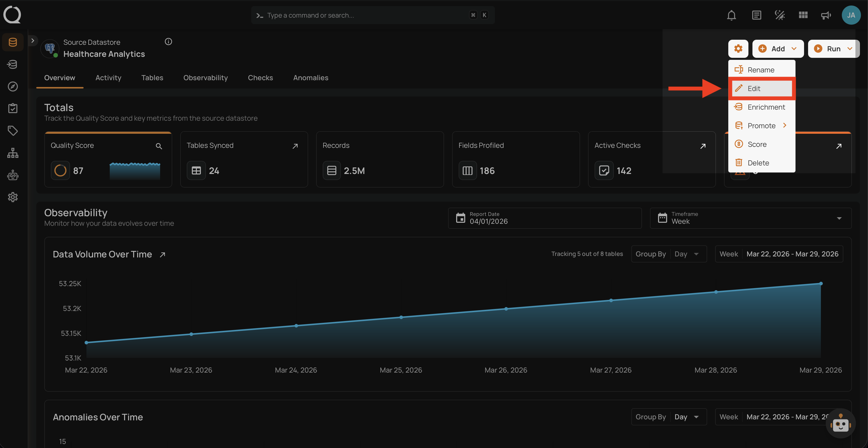Screen dimensions: 868x448
Task: Choose Delete in the settings menu
Action: point(758,163)
